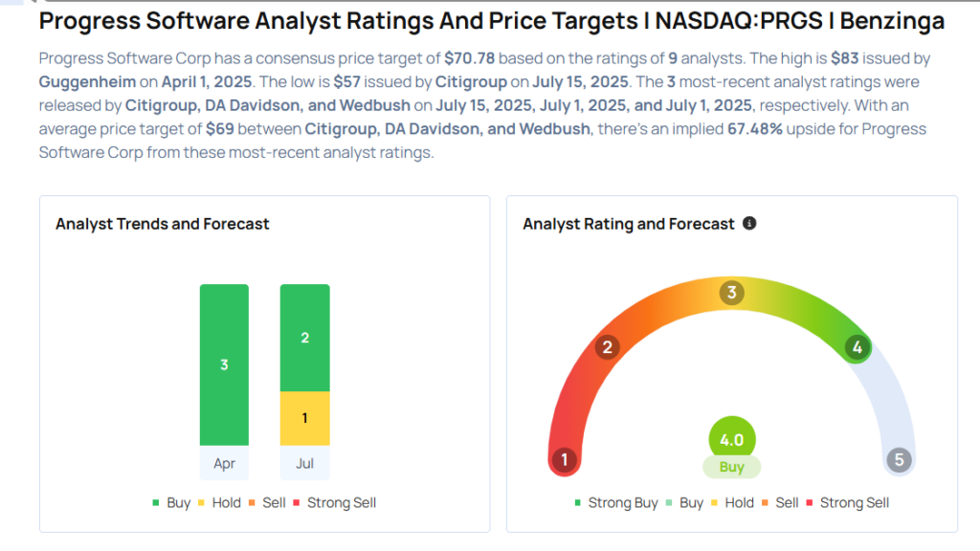Click gauge marker number 4
The width and height of the screenshot is (980, 551).
(857, 347)
